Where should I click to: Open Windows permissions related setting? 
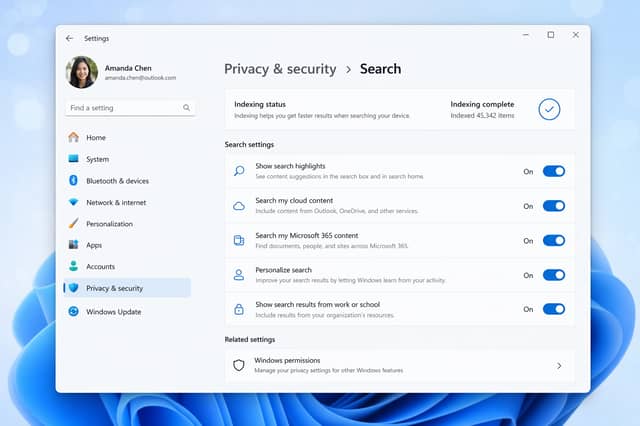point(400,365)
